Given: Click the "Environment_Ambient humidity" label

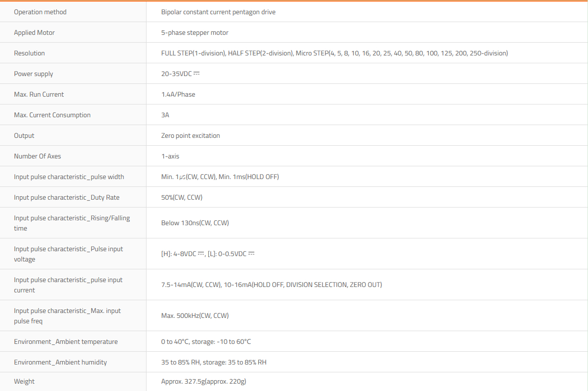Looking at the screenshot, I should point(60,362).
